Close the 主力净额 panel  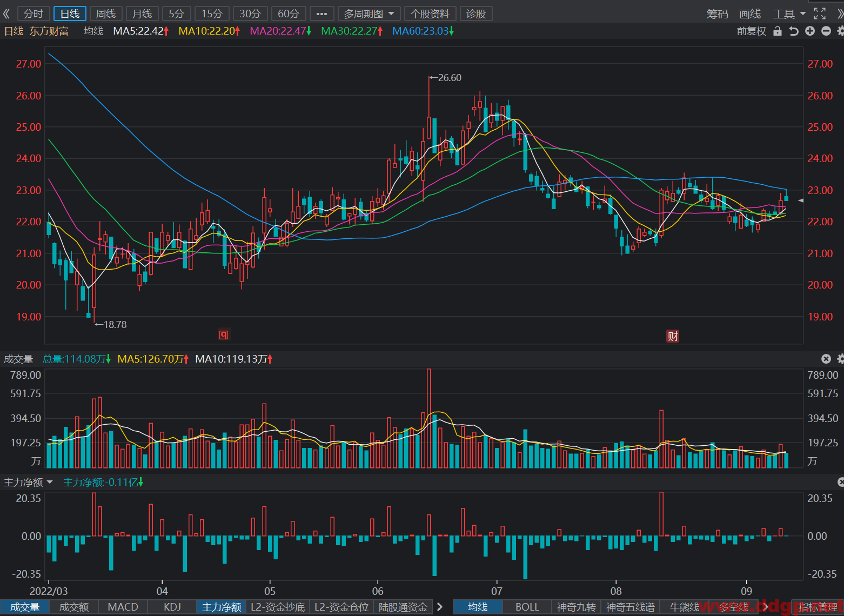(x=841, y=481)
